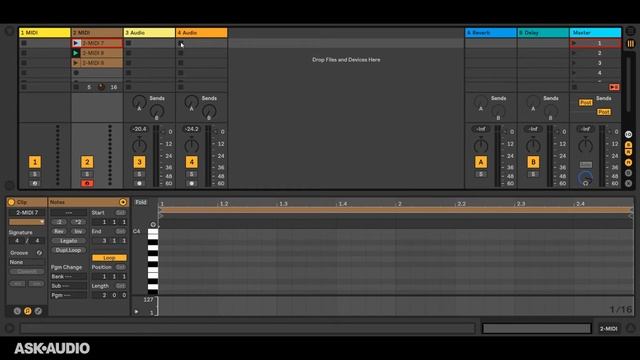Click the circular icon in the Notes header
Viewport: 640px width, 360px height.
(123, 202)
